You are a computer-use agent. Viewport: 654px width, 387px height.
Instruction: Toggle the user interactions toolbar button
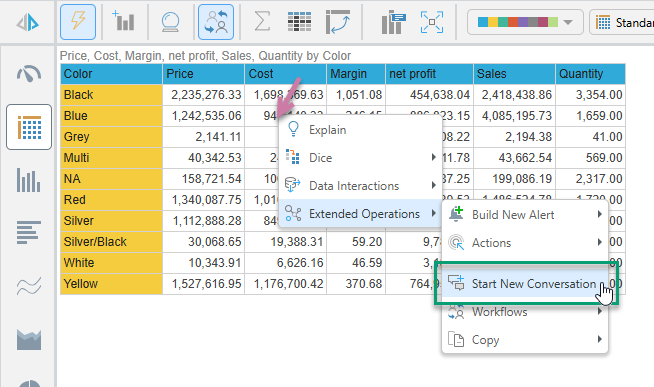click(x=216, y=22)
